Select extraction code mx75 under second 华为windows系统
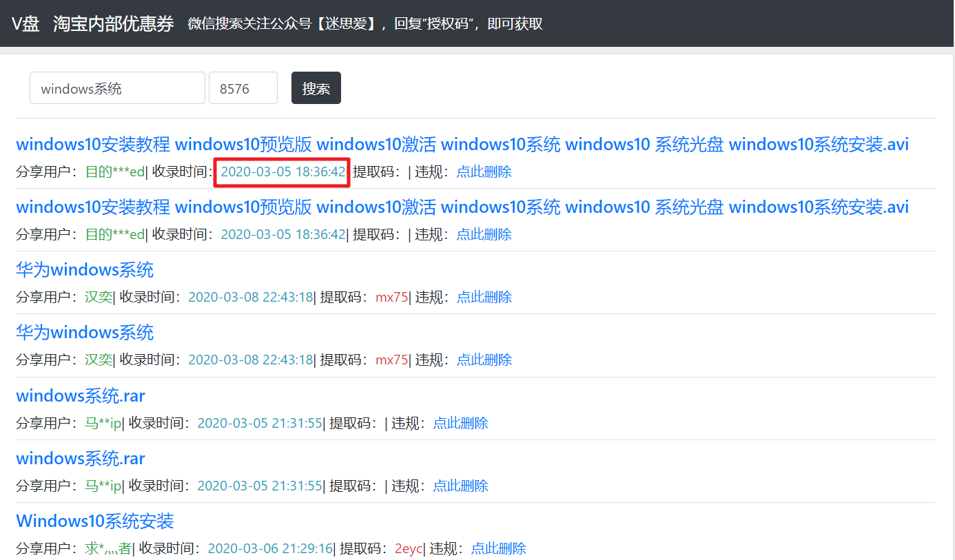The image size is (955, 560). (x=391, y=360)
